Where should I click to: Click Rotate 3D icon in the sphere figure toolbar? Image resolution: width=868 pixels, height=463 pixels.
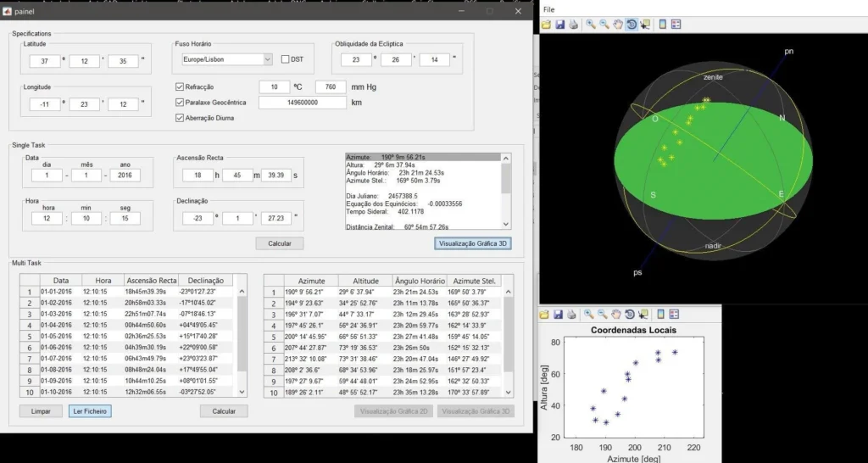tap(632, 25)
